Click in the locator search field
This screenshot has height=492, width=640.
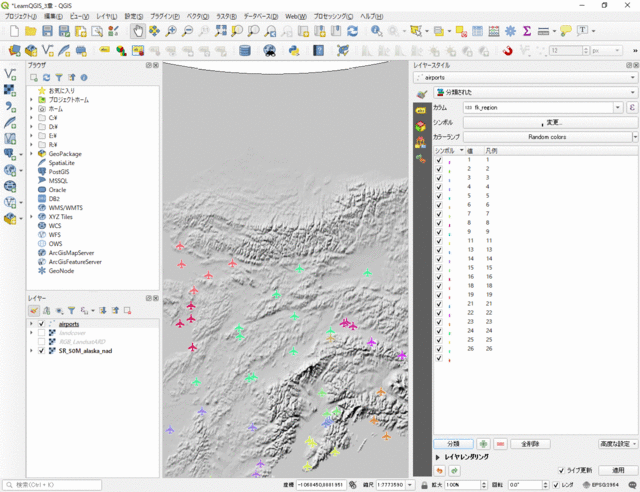pos(52,485)
